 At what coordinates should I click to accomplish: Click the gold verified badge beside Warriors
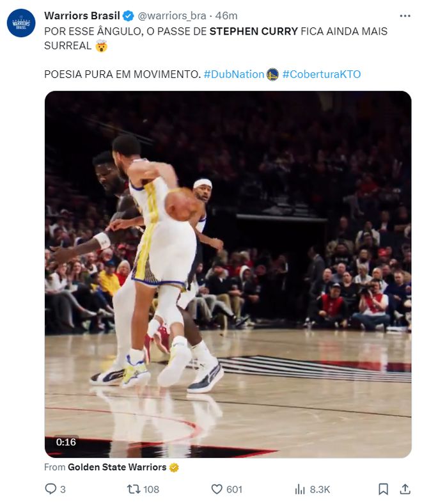coord(174,468)
